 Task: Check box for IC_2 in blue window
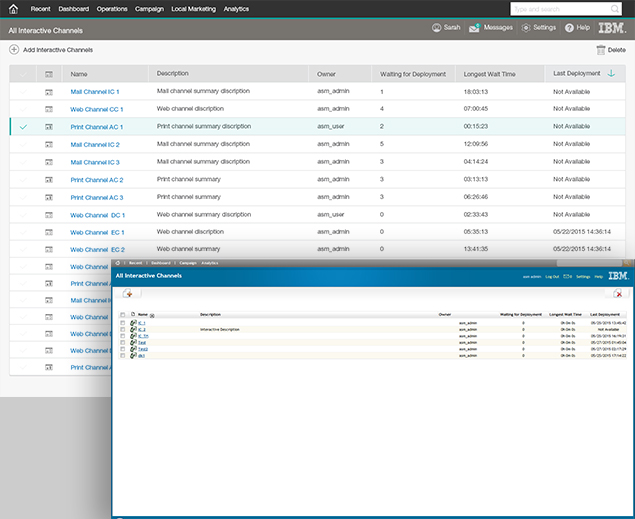point(123,329)
